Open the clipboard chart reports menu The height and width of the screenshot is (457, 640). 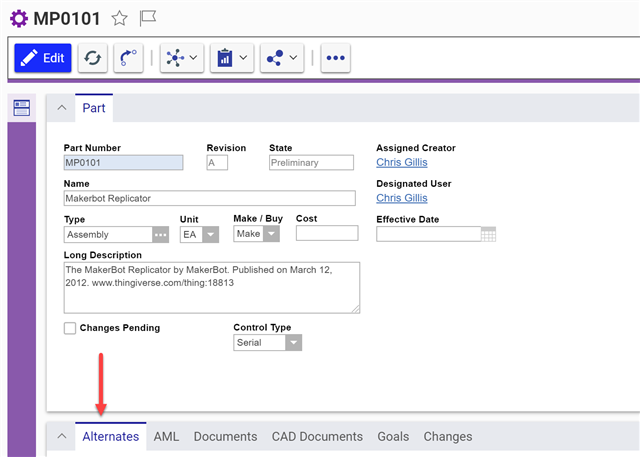click(231, 58)
